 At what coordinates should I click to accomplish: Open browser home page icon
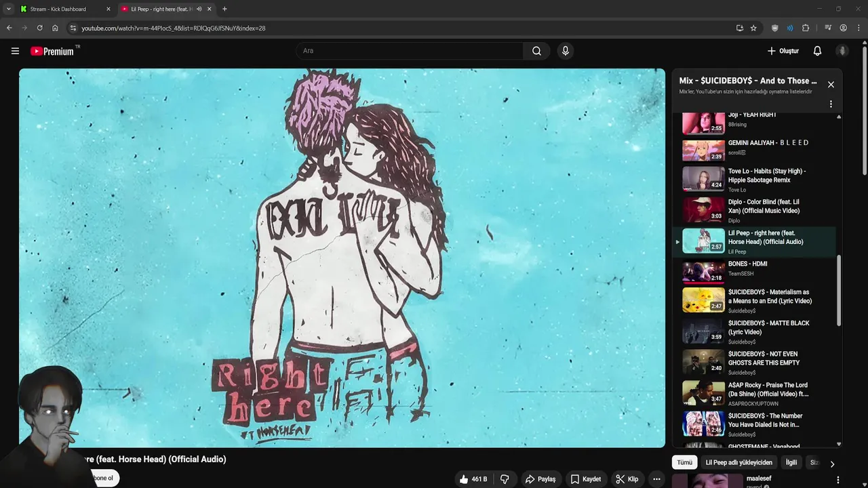coord(55,28)
